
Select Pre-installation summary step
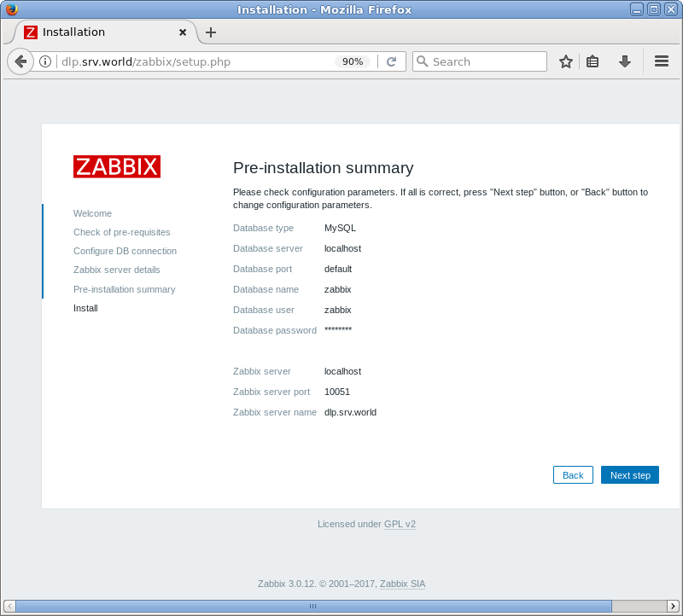coord(124,289)
